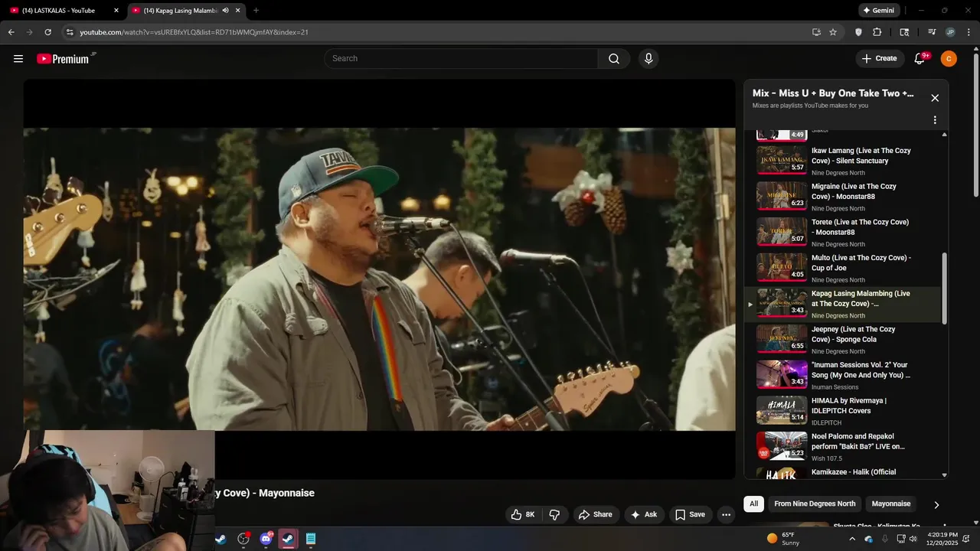Open the Notepad taskbar app
Screen dimensions: 980x551
click(x=311, y=539)
